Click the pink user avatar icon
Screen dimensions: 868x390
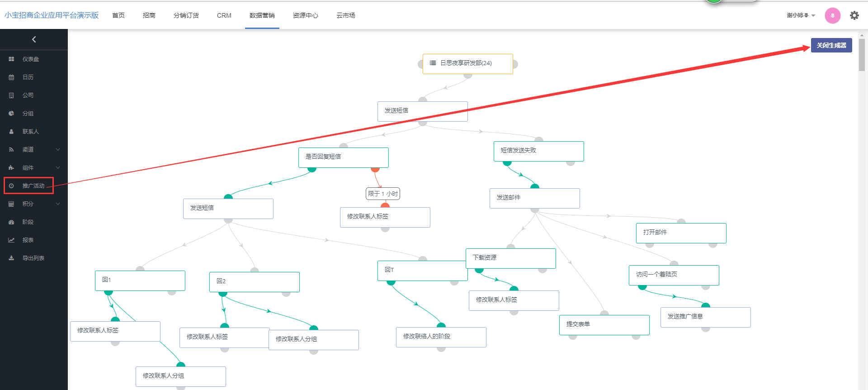pos(832,15)
